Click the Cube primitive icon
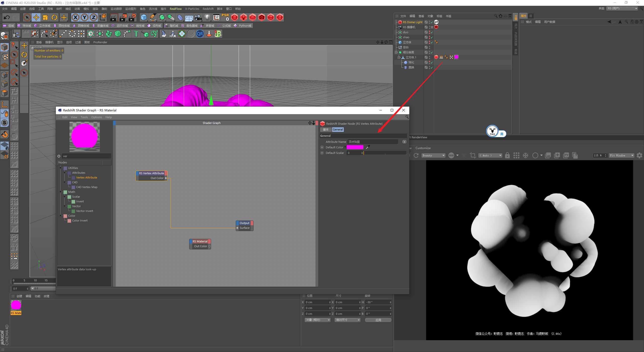 coord(144,17)
